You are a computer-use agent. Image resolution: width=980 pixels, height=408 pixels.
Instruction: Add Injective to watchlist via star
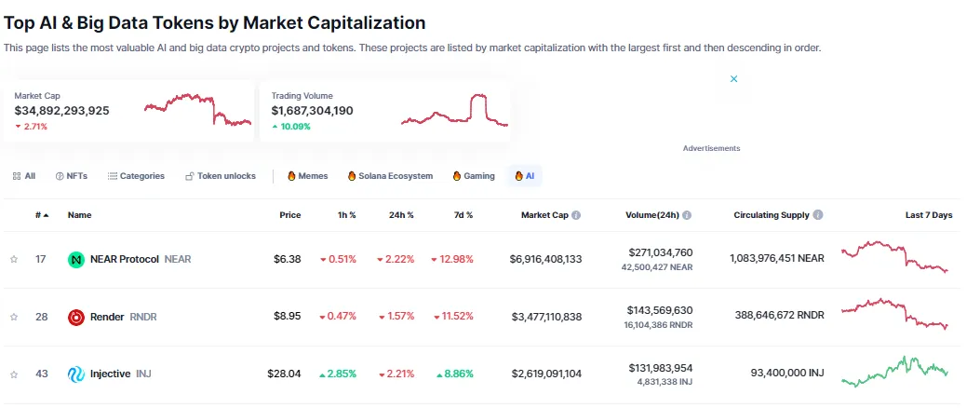(14, 374)
